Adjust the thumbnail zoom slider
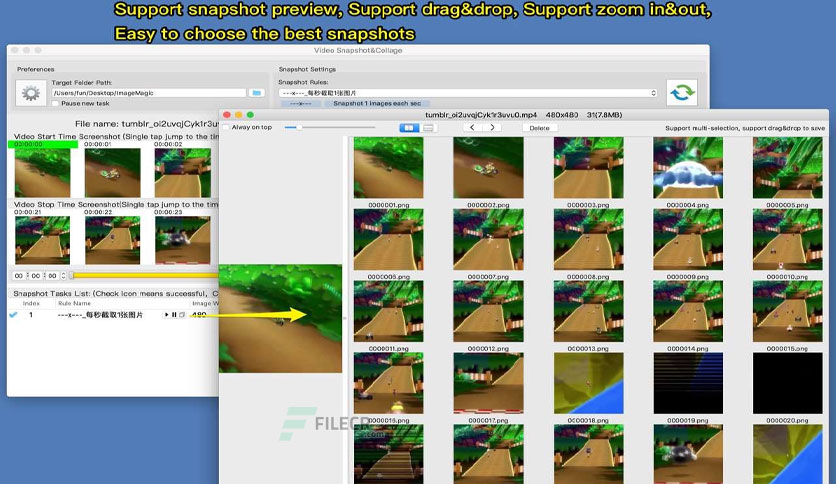Viewport: 836px width, 484px height. point(330,127)
